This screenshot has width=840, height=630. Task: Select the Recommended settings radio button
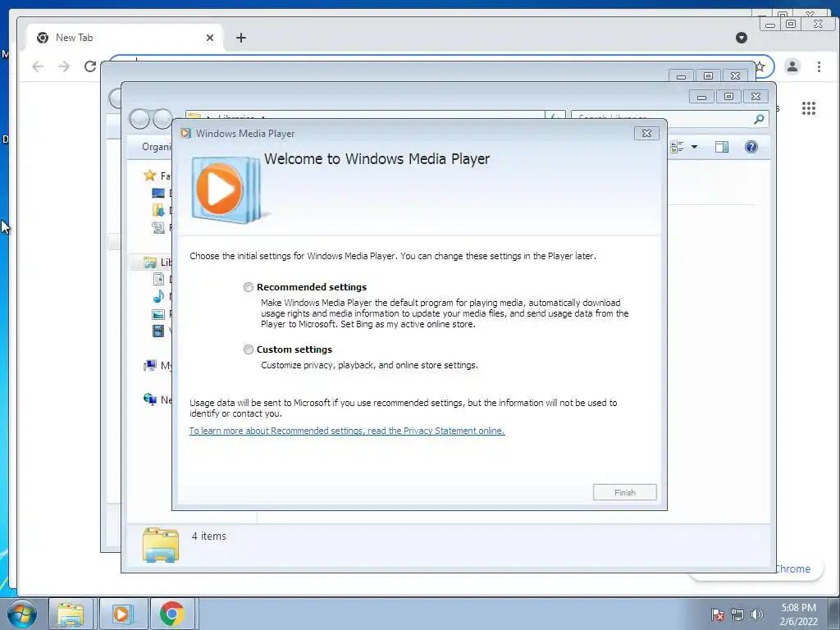(248, 287)
